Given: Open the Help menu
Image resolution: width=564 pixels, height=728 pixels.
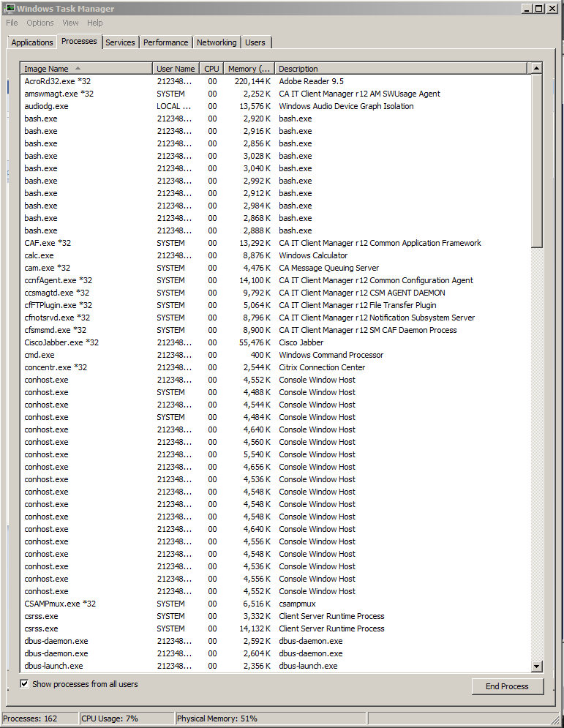Looking at the screenshot, I should pos(94,23).
